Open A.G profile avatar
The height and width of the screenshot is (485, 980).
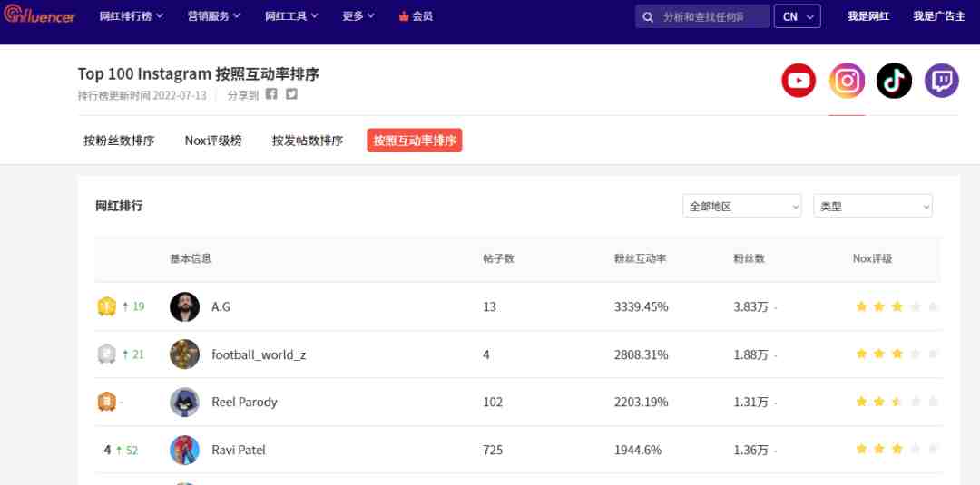tap(184, 306)
